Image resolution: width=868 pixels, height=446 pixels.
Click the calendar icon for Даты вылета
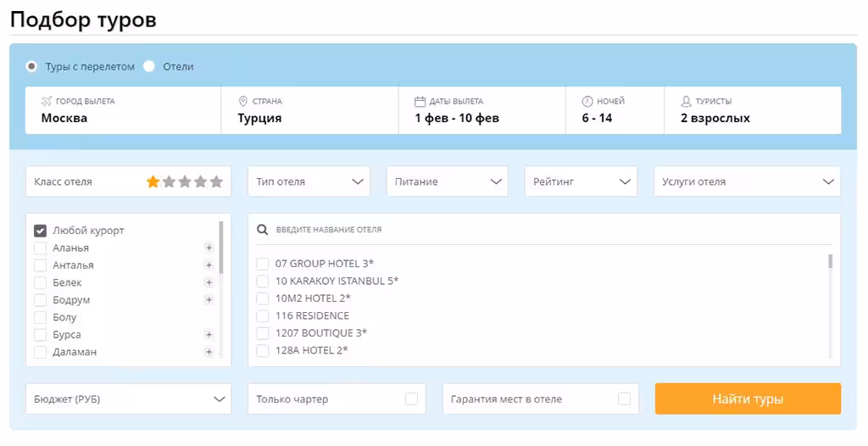pos(420,102)
